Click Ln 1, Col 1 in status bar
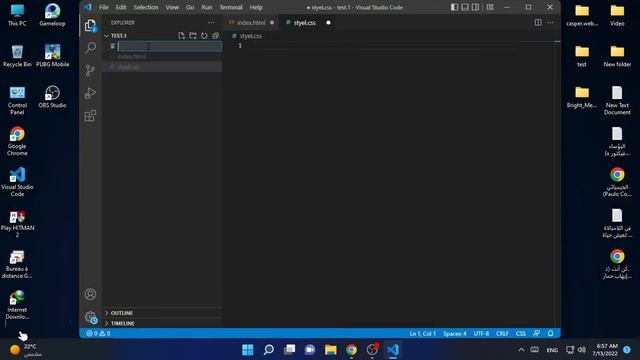640x360 pixels. click(x=422, y=333)
